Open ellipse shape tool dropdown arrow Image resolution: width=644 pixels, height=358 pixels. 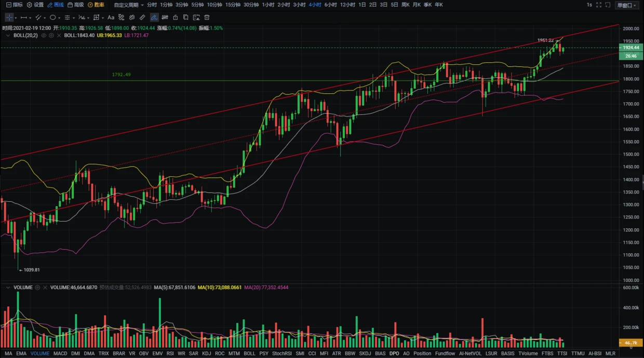59,18
